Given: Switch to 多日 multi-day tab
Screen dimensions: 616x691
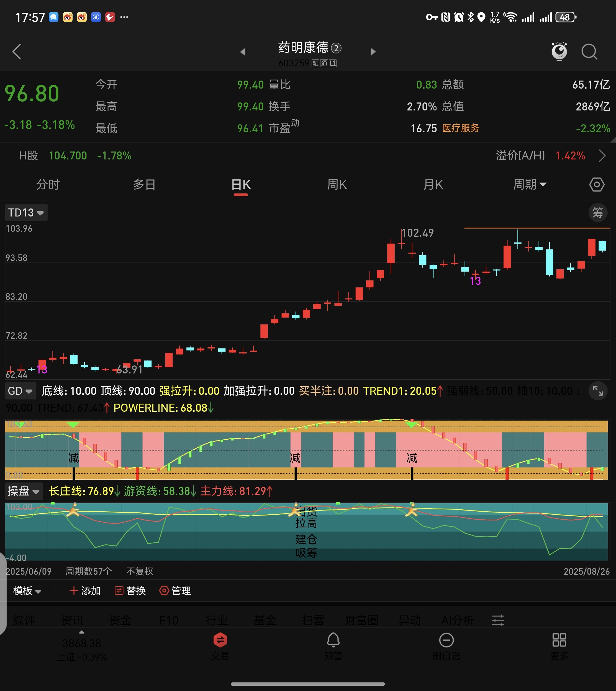Looking at the screenshot, I should coord(144,185).
